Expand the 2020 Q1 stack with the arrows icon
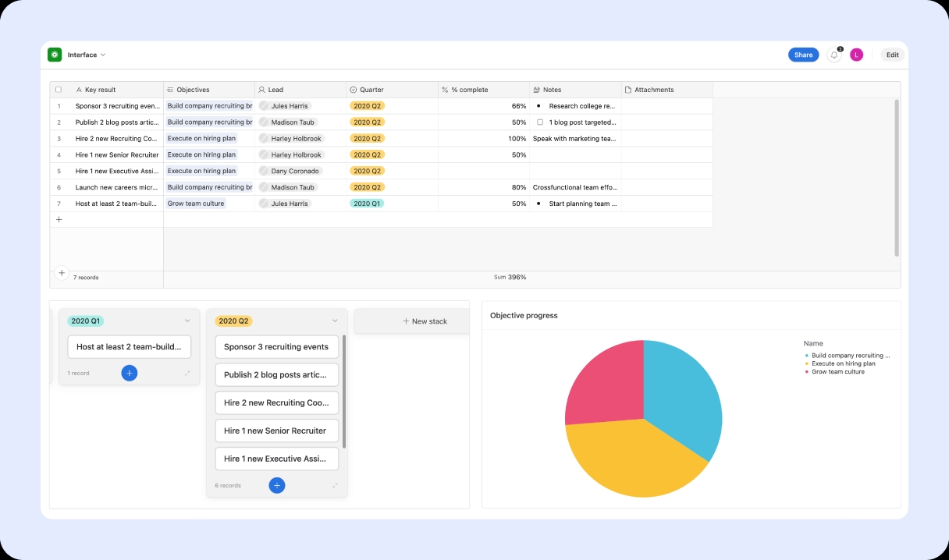Image resolution: width=949 pixels, height=560 pixels. [187, 374]
